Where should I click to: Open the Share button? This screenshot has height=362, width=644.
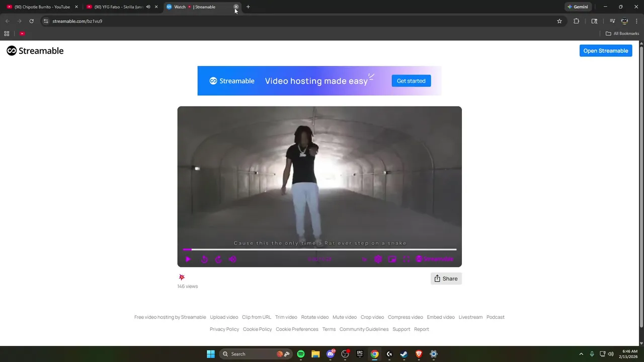pyautogui.click(x=446, y=279)
